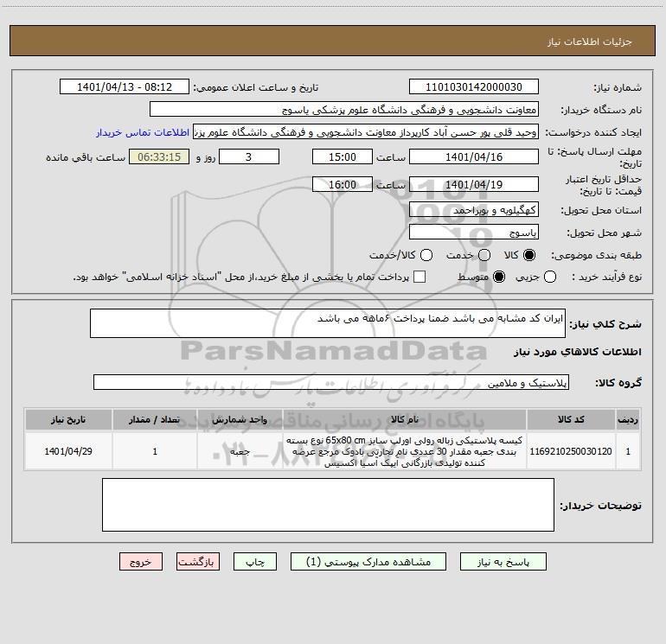Select product code 116921025003​0120 cell
666x644 pixels.
tap(571, 451)
